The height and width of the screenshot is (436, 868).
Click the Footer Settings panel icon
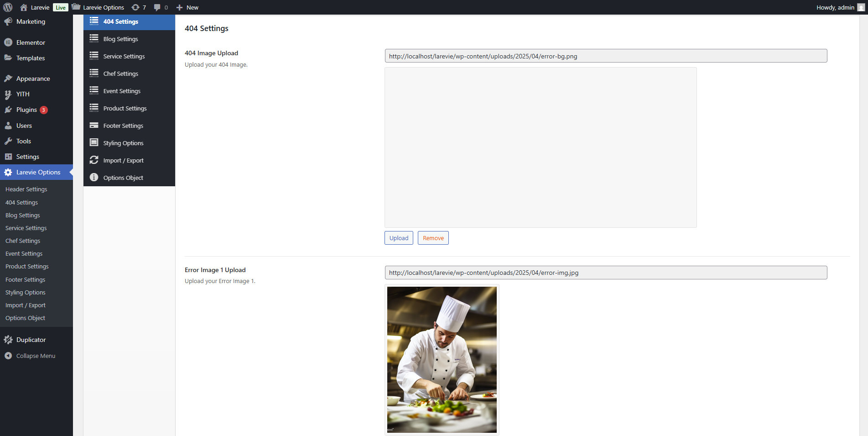pyautogui.click(x=94, y=125)
